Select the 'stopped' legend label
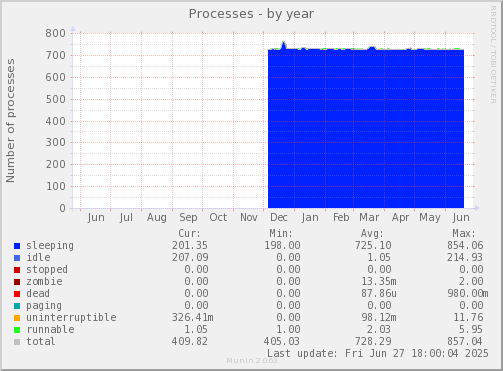503x371 pixels. pos(47,269)
